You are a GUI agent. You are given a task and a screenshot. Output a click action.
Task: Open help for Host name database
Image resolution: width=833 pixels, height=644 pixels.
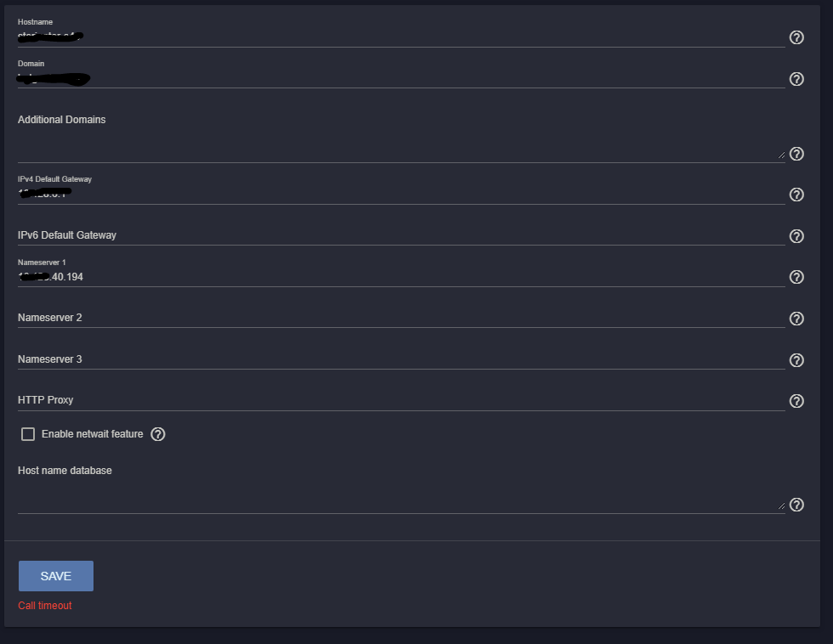796,505
